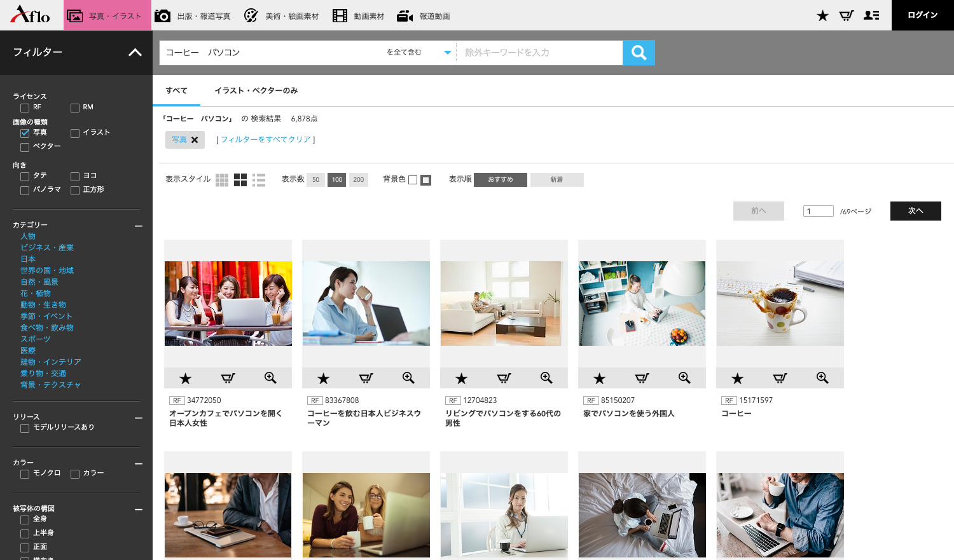
Task: Add image 83367808 to cart
Action: [x=366, y=378]
